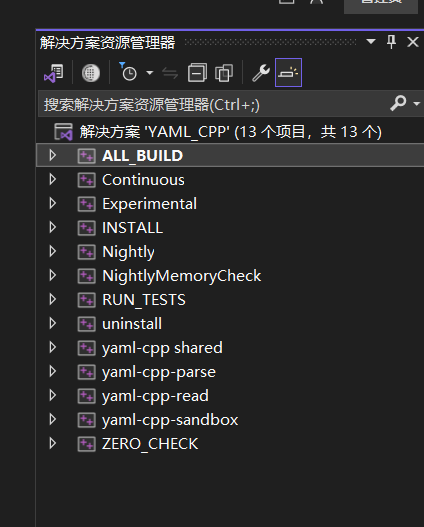Expand the NightlyMemoryCheck project
Screen dimensions: 424x527
pos(52,276)
